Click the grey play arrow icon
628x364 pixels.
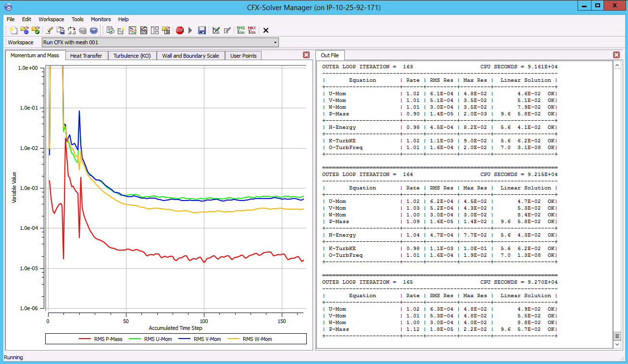point(190,30)
